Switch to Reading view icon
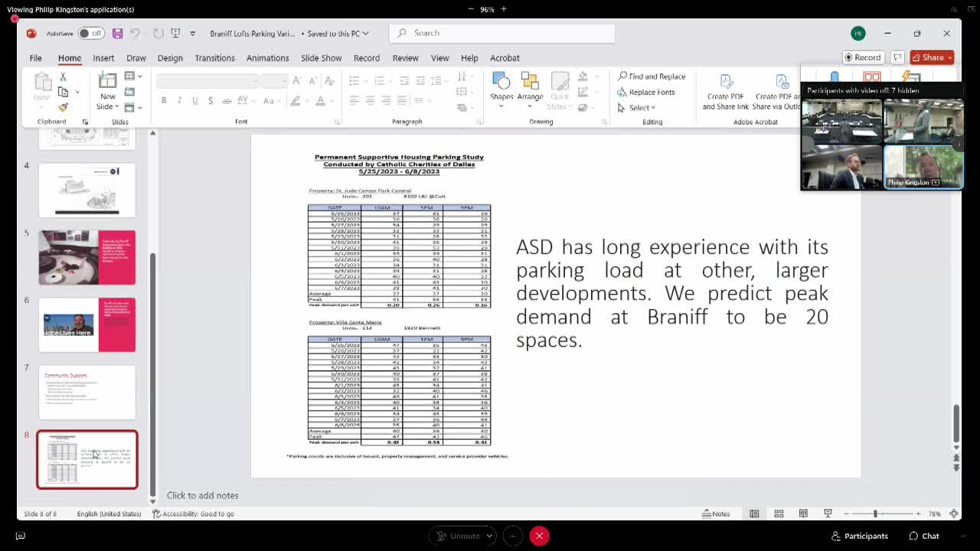This screenshot has height=551, width=980. (803, 514)
